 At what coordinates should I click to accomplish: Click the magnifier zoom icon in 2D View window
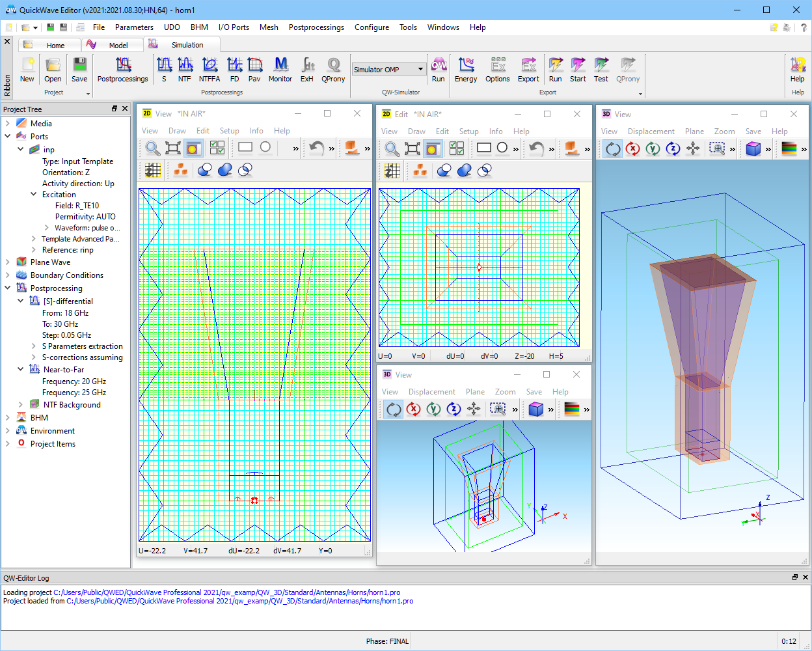152,148
